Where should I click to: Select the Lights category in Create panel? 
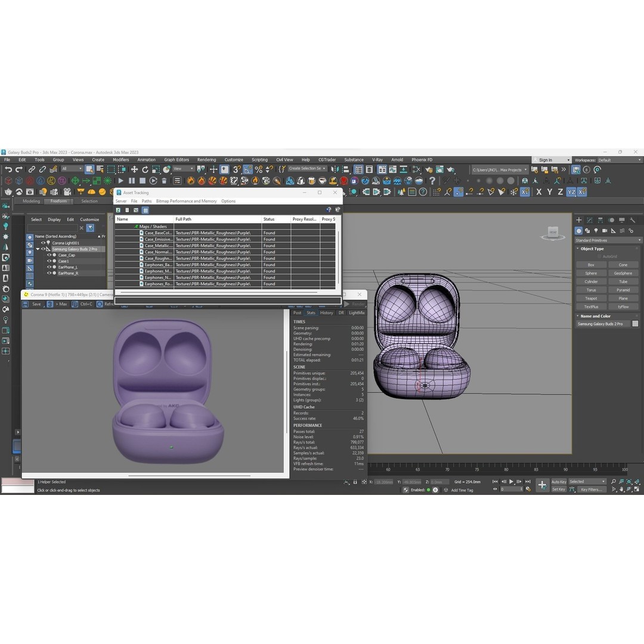[x=596, y=231]
